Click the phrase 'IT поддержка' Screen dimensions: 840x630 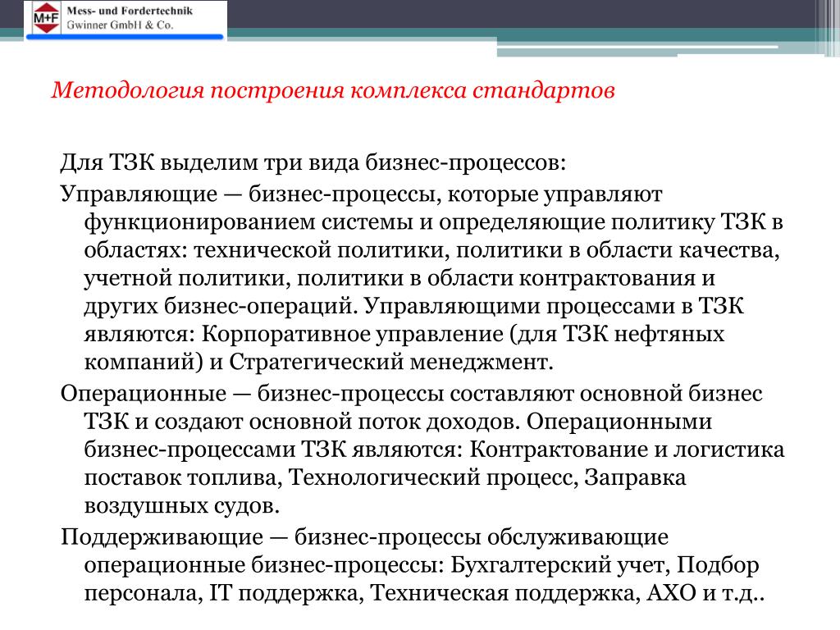(283, 594)
